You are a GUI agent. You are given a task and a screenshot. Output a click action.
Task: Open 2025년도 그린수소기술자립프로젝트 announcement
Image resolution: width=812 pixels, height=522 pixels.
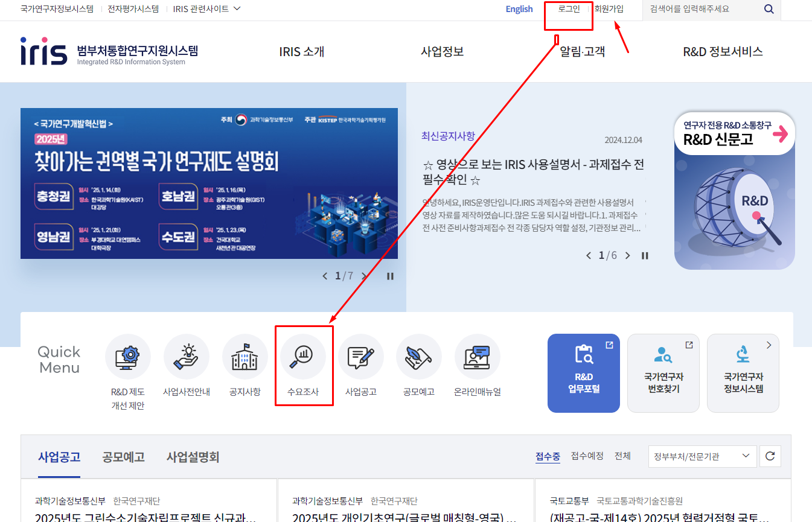pyautogui.click(x=145, y=518)
